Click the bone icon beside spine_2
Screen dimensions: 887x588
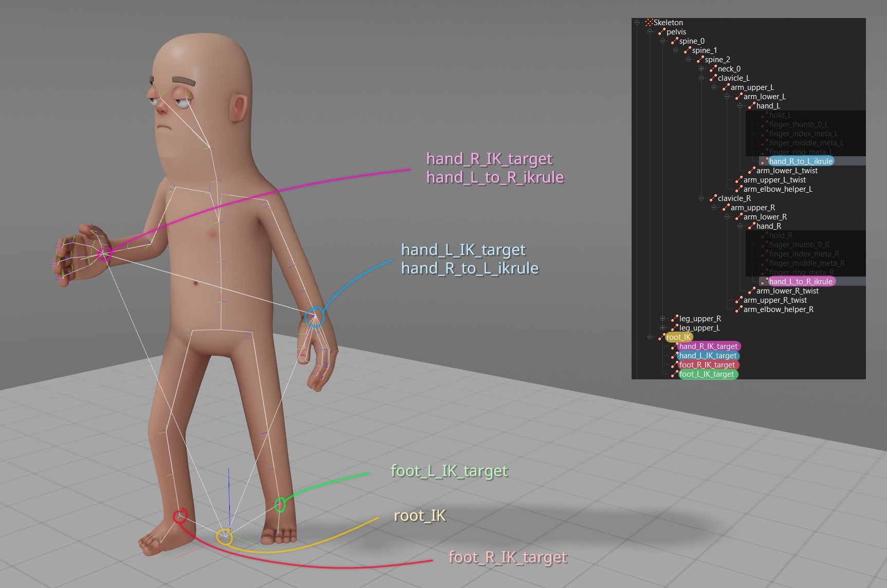(700, 60)
